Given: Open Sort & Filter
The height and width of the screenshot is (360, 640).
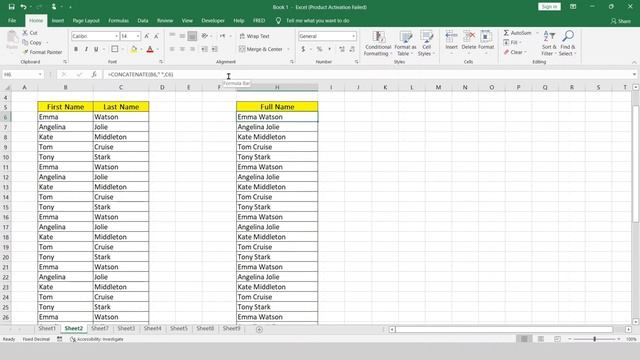Looking at the screenshot, I should coord(549,43).
